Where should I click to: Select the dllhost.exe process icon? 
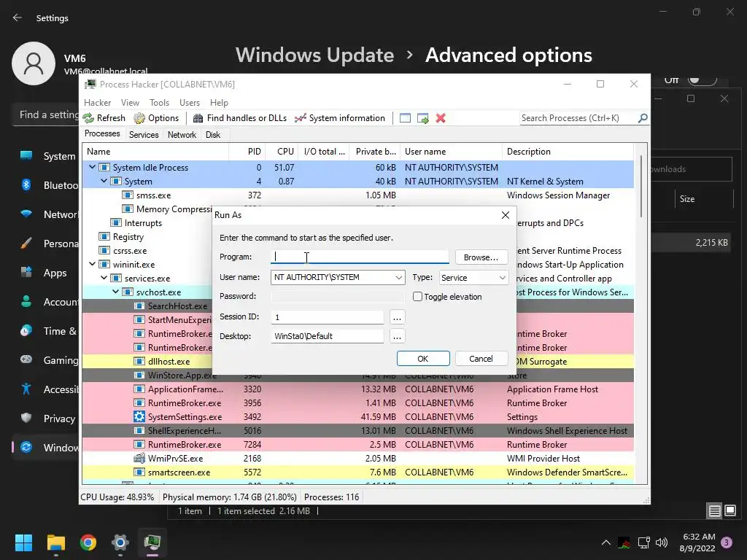point(139,362)
